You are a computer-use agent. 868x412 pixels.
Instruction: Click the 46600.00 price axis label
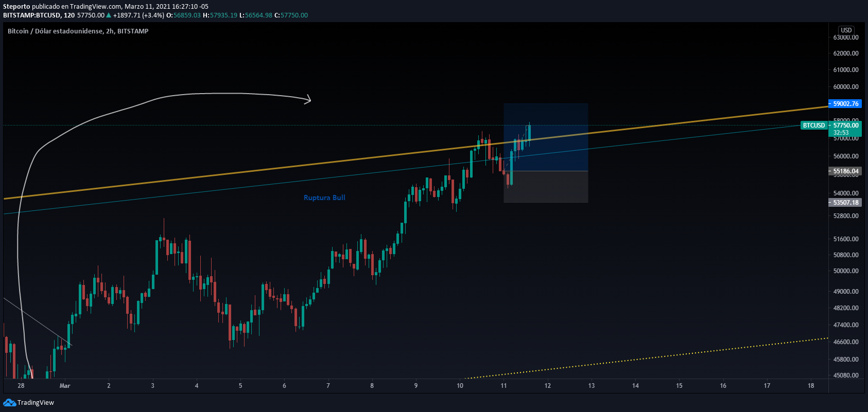tap(846, 342)
